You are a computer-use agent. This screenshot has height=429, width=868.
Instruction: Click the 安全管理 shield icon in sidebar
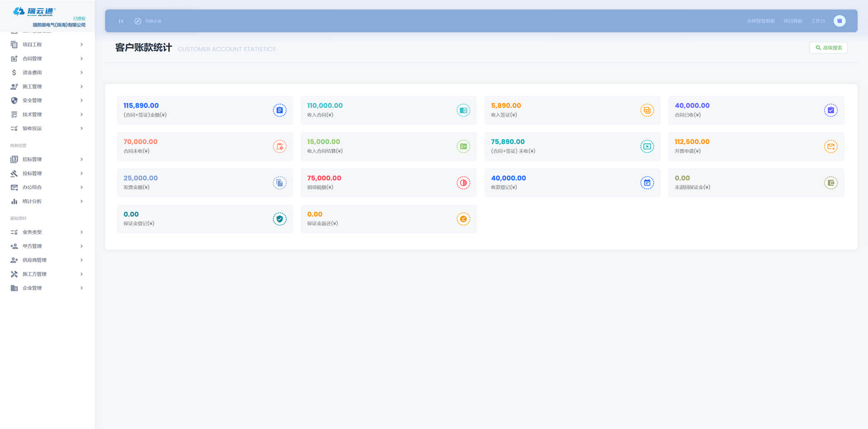[x=14, y=100]
